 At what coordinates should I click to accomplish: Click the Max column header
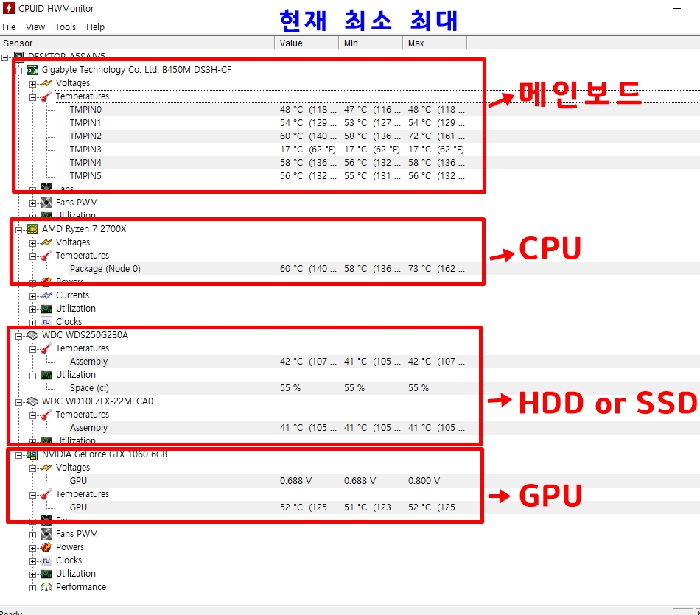click(x=435, y=43)
